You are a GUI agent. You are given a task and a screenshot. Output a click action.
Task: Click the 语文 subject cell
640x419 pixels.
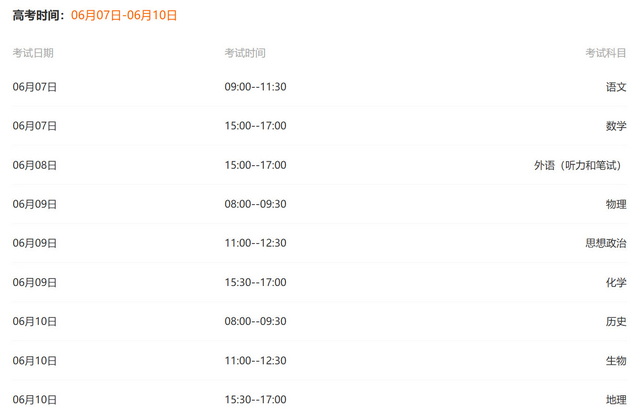point(616,86)
